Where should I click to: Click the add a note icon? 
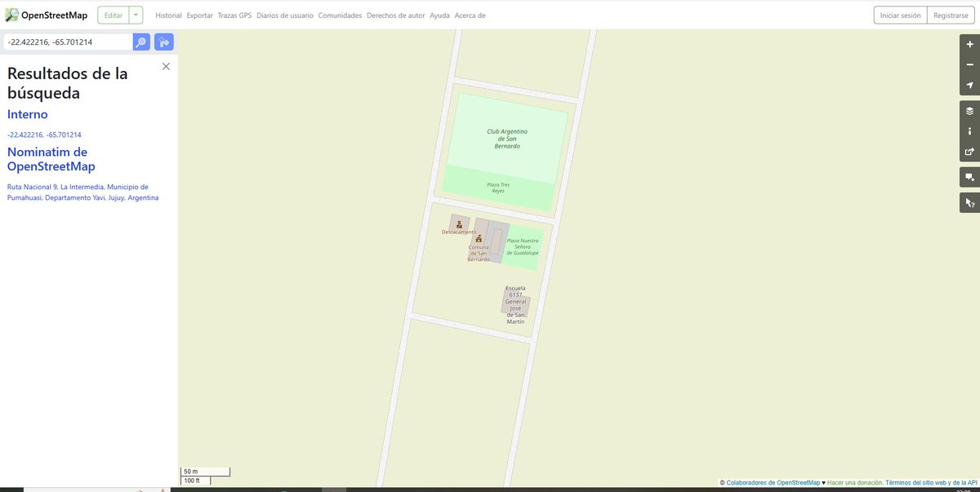[969, 176]
